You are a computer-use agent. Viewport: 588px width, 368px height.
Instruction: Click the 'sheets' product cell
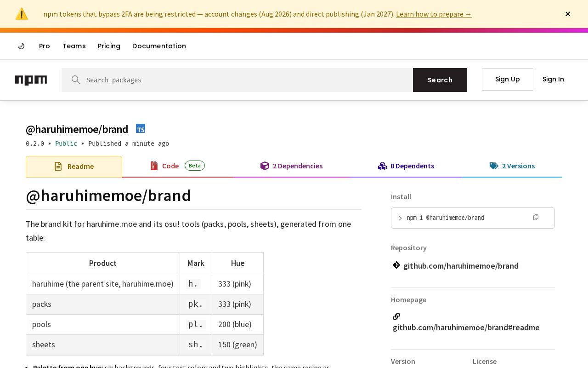tap(103, 345)
